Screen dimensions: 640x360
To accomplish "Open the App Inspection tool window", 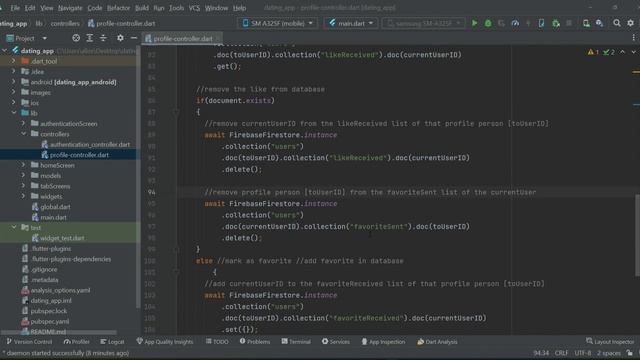I will click(x=383, y=342).
